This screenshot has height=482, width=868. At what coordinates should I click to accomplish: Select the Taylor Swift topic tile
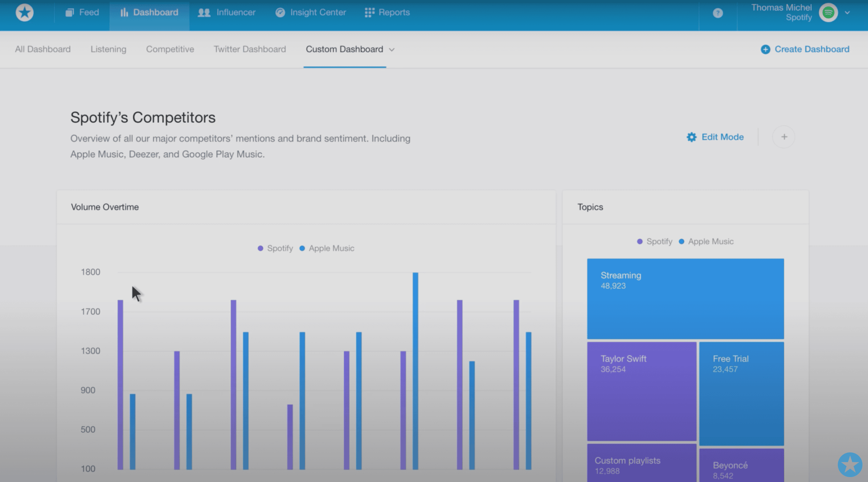click(x=641, y=391)
